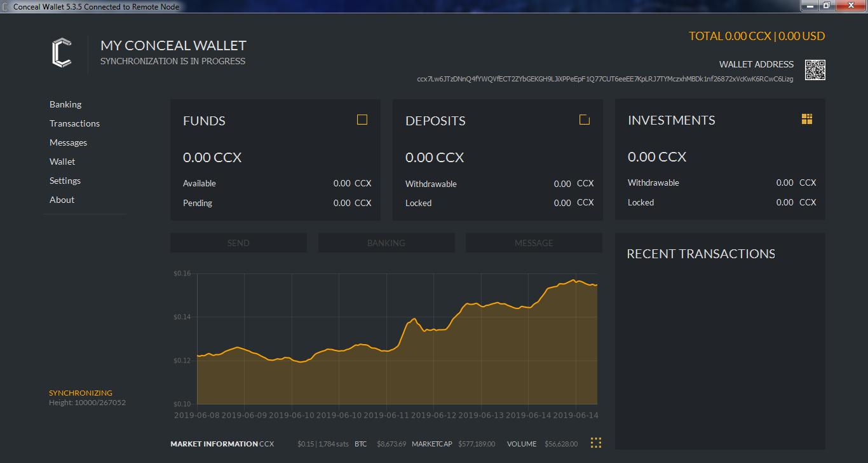
Task: Click the Investments grid icon
Action: coord(807,119)
